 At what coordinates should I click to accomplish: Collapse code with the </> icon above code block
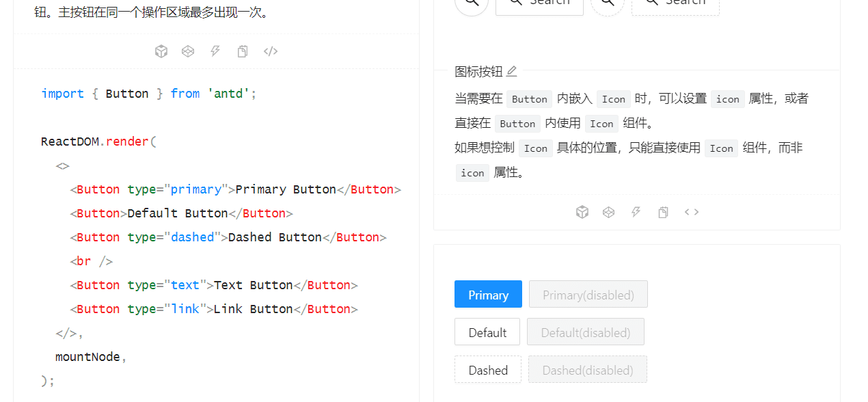[x=271, y=51]
